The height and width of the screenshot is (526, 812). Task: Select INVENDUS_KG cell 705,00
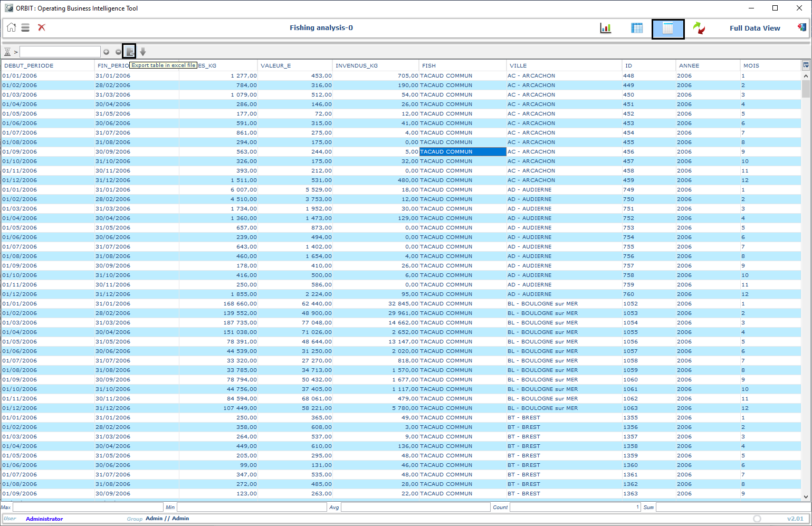[376, 75]
